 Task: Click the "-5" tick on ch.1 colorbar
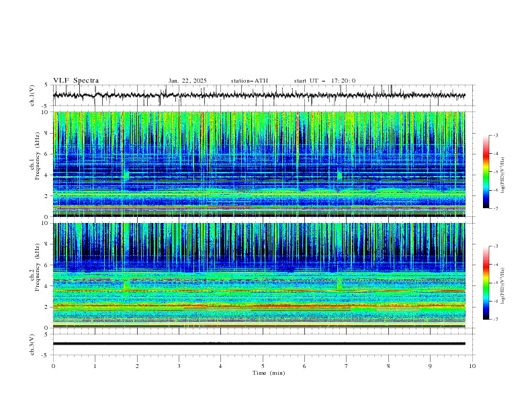495,172
